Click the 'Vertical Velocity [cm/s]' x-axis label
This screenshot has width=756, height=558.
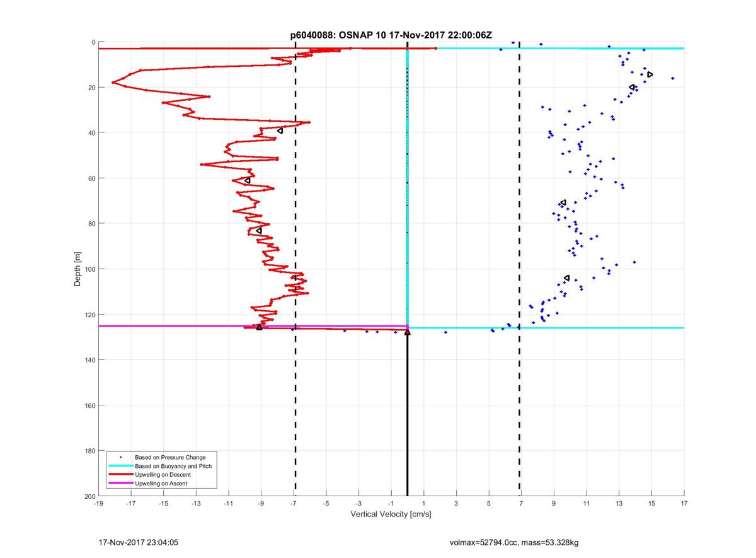coord(391,514)
